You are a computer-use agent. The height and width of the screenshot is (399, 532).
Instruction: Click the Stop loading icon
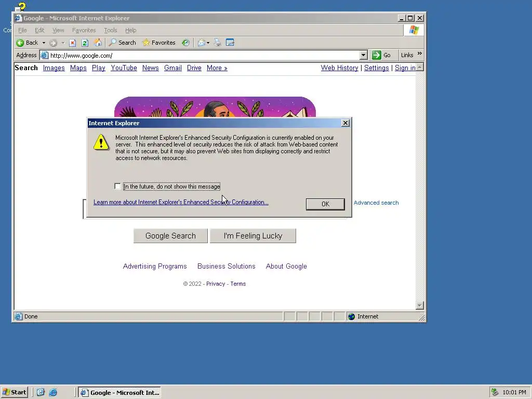click(x=72, y=43)
